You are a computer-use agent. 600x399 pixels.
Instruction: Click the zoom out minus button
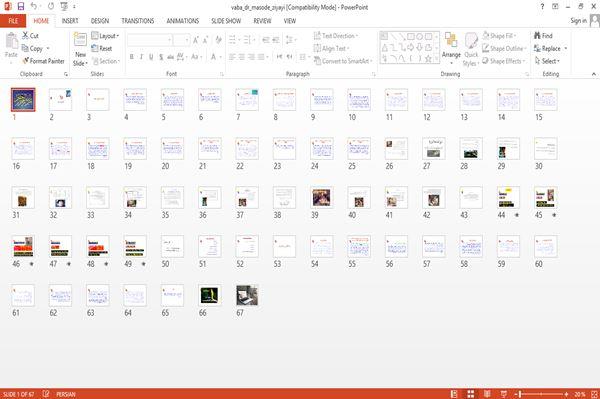click(x=516, y=394)
